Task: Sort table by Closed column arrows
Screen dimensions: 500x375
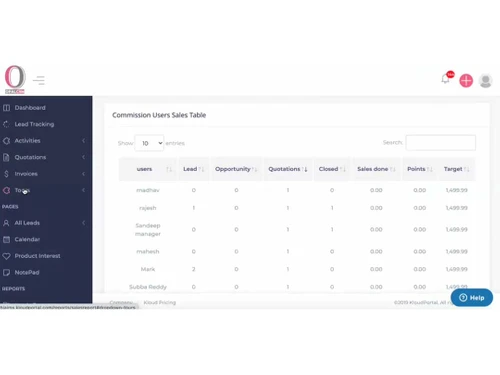Action: click(x=342, y=169)
